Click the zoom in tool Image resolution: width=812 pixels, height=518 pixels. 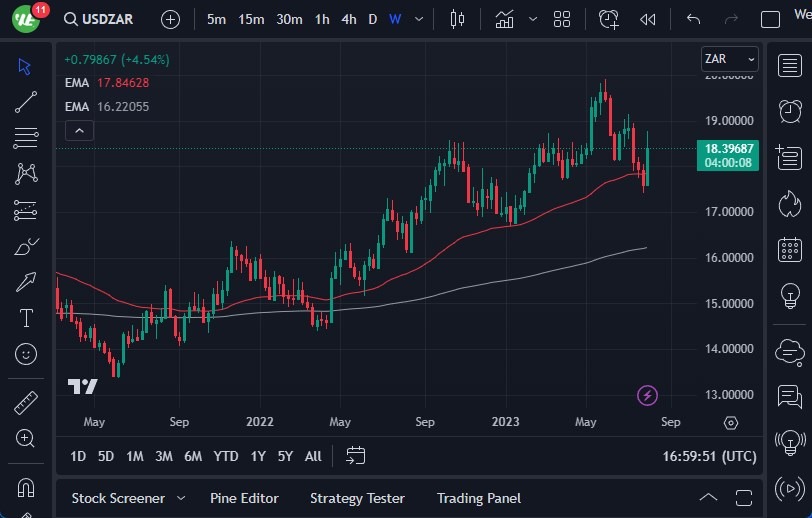pyautogui.click(x=26, y=439)
